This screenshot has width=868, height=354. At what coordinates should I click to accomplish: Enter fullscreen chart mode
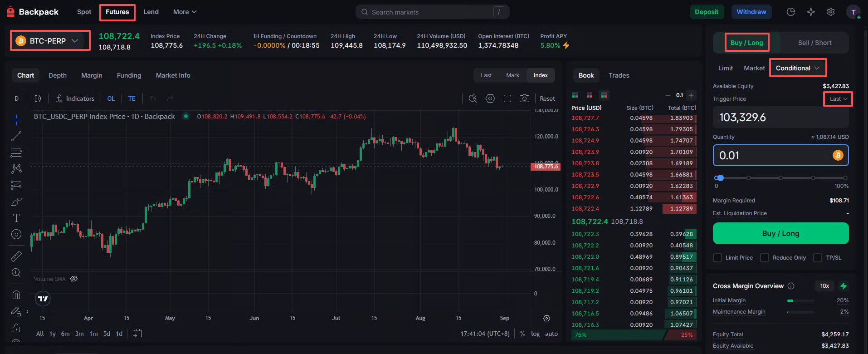point(507,98)
